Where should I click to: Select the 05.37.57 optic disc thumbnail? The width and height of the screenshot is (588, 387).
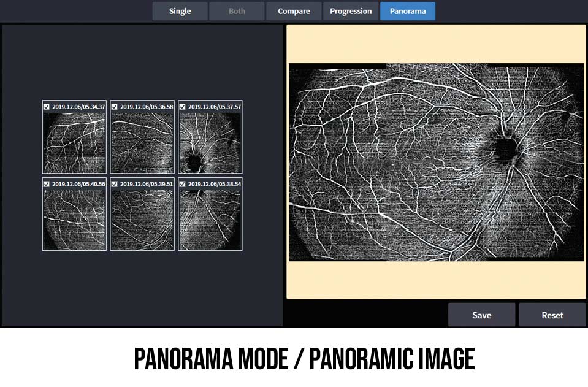tap(210, 142)
